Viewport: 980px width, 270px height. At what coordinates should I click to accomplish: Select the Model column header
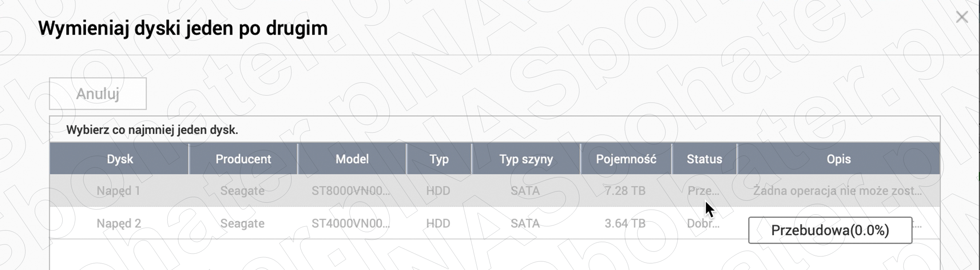(x=352, y=159)
